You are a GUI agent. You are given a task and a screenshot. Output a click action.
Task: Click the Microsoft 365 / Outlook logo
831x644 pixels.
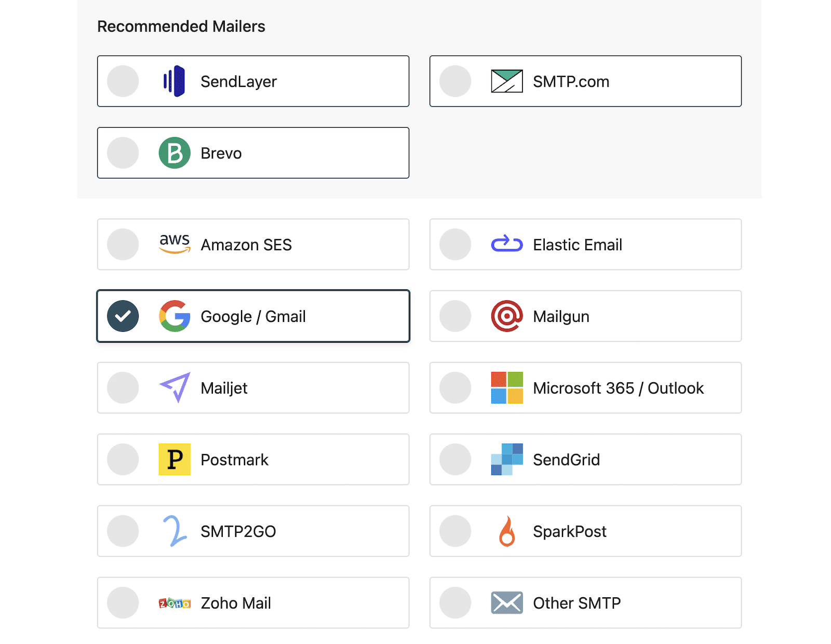coord(507,388)
